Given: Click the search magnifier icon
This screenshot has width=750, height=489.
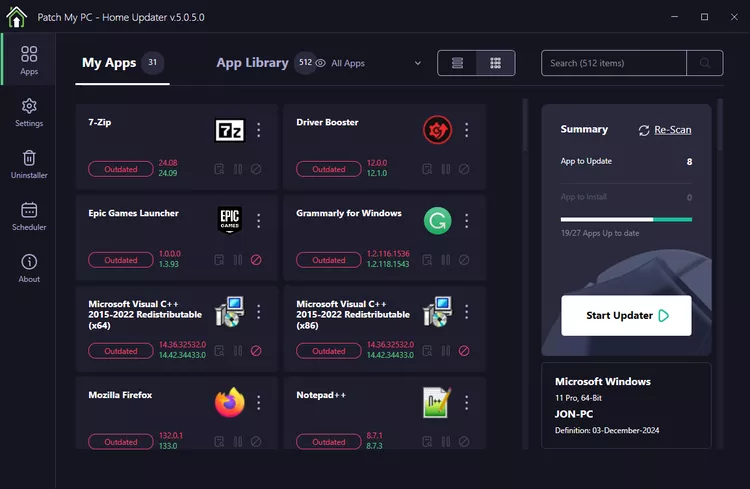Looking at the screenshot, I should tap(705, 63).
